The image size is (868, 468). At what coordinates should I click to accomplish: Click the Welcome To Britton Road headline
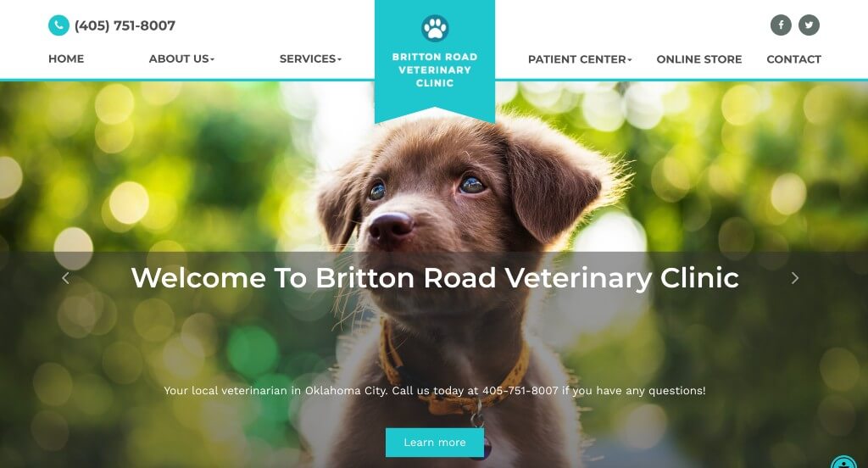pyautogui.click(x=435, y=278)
